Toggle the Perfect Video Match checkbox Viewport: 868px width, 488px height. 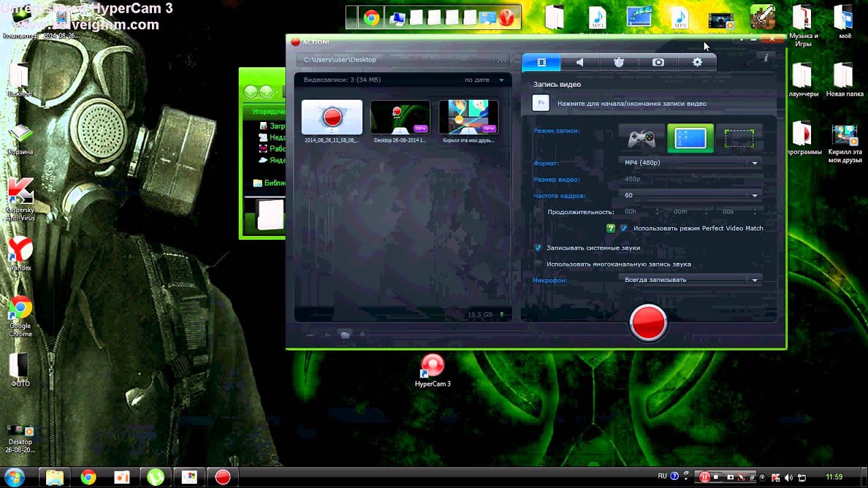coord(624,228)
